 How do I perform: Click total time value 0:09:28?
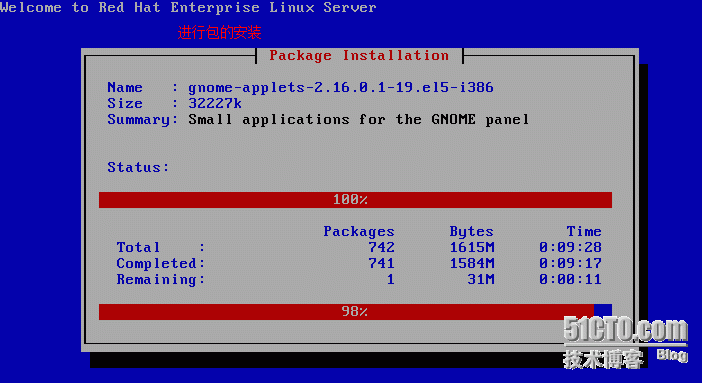coord(570,247)
